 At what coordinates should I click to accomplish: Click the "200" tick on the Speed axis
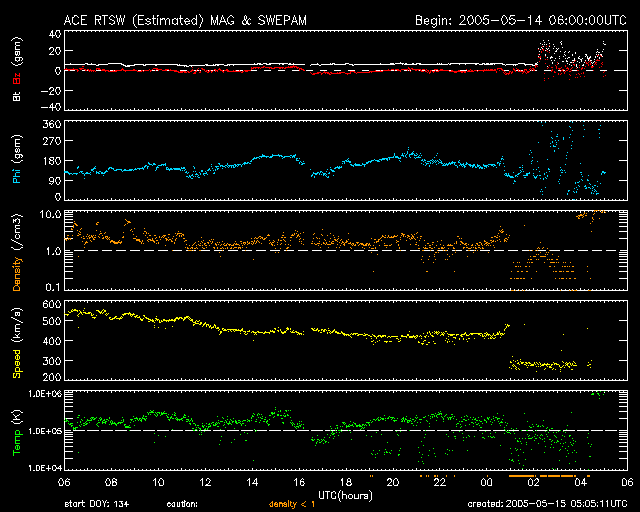52,377
